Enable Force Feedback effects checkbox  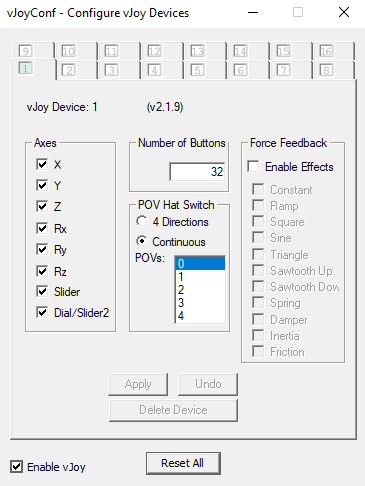(x=253, y=166)
